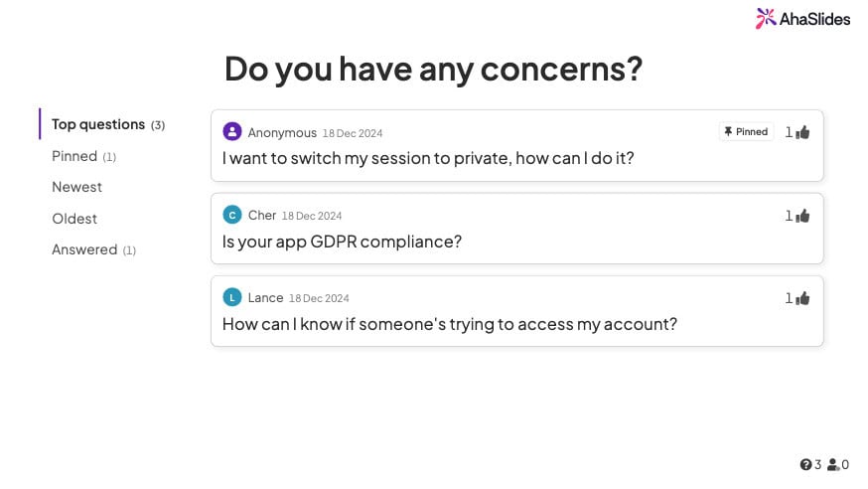Image resolution: width=868 pixels, height=489 pixels.
Task: Click the AhaSlides logo
Action: [803, 18]
